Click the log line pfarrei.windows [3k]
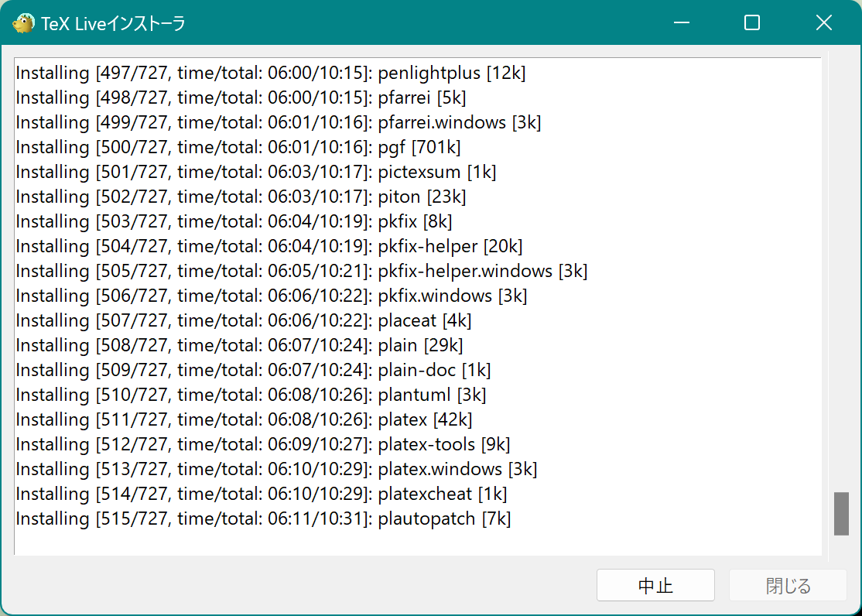 point(278,122)
